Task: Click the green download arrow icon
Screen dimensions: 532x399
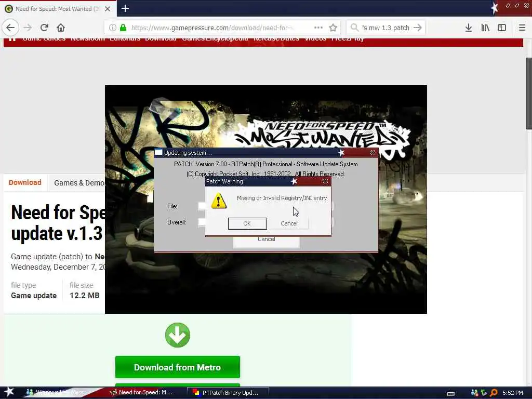Action: tap(178, 335)
